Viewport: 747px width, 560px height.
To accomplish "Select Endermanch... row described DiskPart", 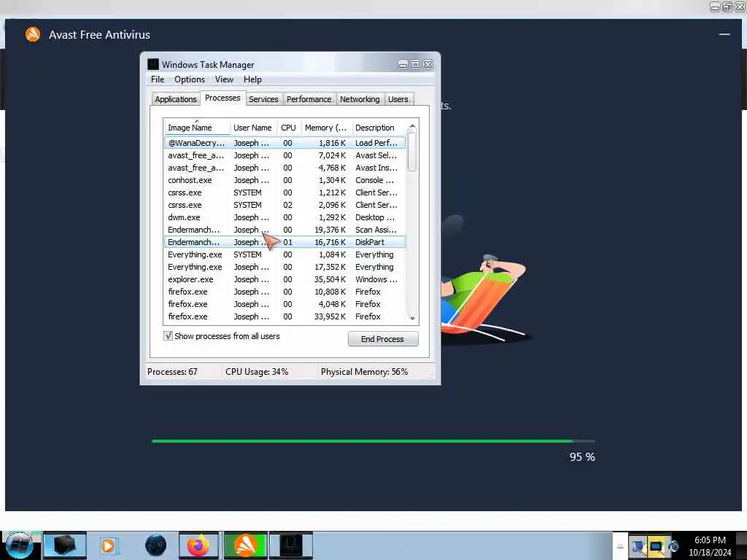I will pos(285,242).
